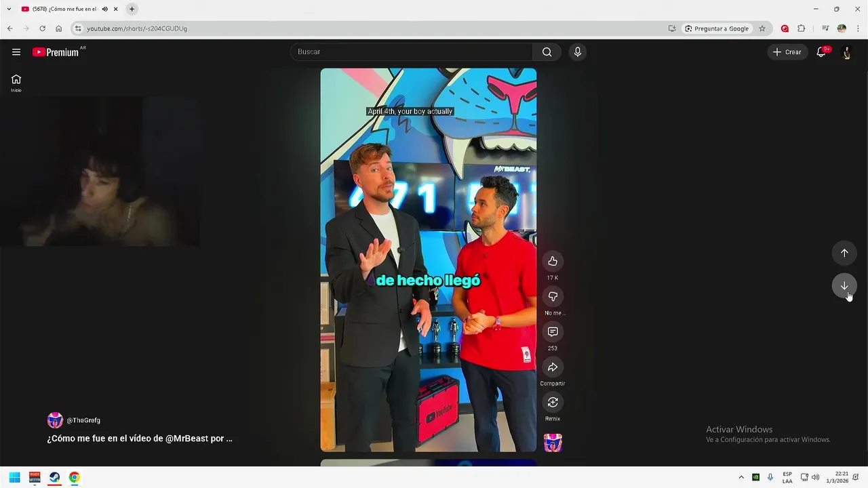
Task: Install app icon in address bar
Action: click(x=672, y=28)
